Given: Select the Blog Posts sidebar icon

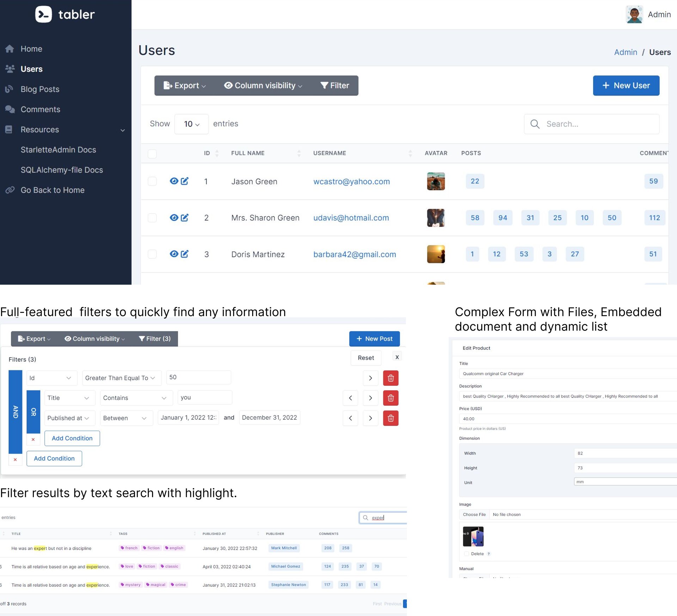Looking at the screenshot, I should click(x=10, y=89).
